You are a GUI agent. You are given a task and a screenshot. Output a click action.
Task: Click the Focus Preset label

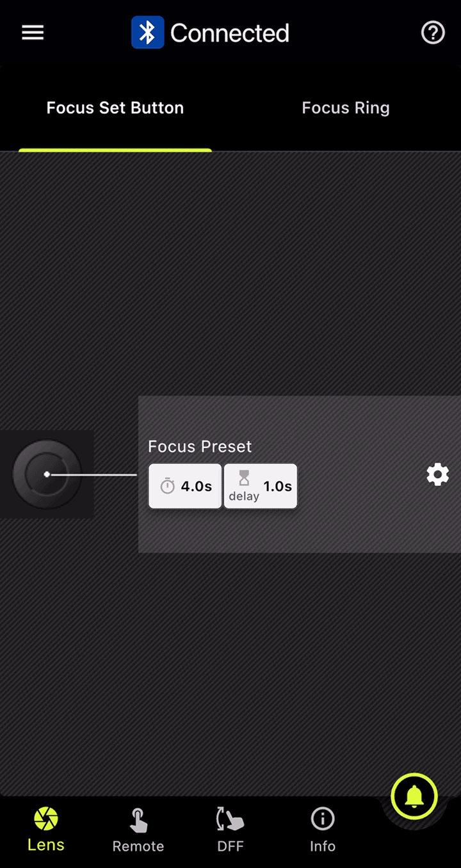pos(200,446)
